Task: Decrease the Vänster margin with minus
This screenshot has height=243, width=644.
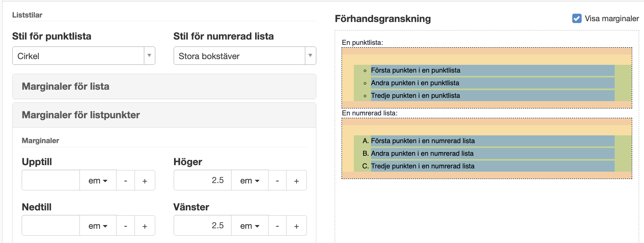Action: [277, 226]
